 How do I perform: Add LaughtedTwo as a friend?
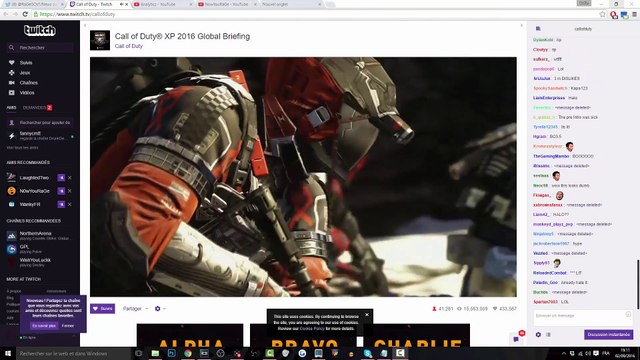coord(61,178)
